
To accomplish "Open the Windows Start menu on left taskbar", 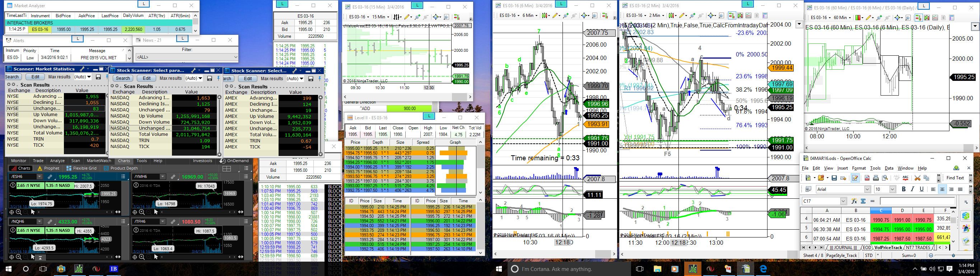I will [x=8, y=269].
